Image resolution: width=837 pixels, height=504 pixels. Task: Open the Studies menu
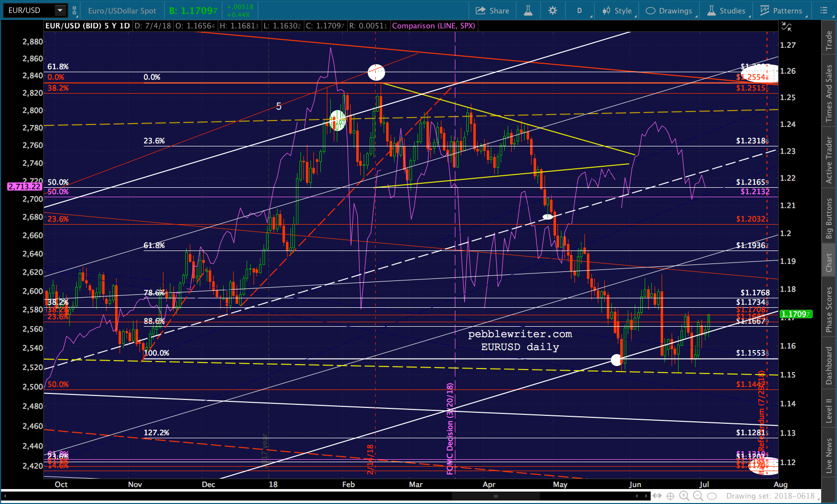click(x=726, y=10)
